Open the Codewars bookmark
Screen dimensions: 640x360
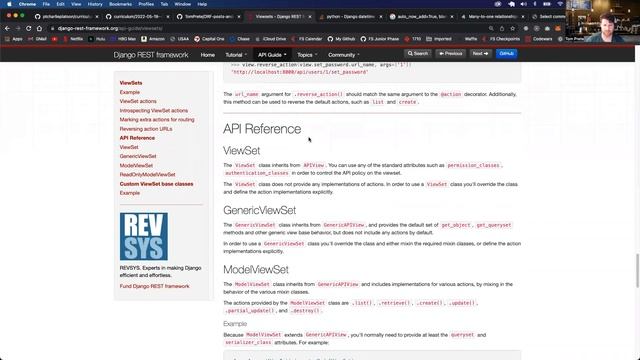tap(539, 39)
